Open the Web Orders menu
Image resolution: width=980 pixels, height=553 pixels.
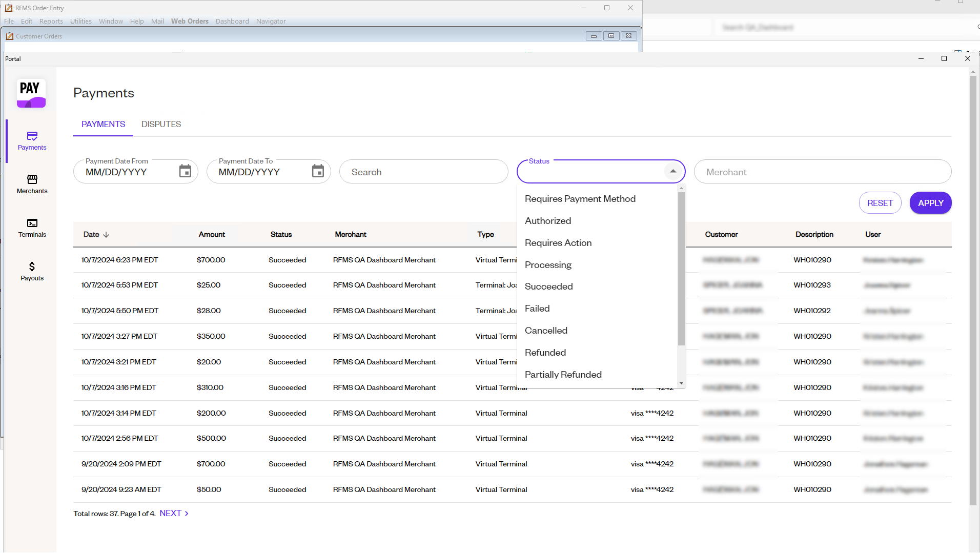[x=190, y=21]
